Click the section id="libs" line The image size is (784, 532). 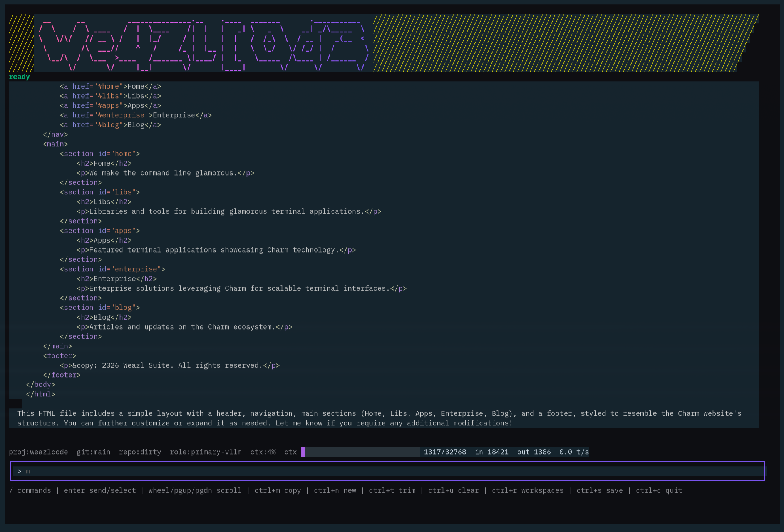pyautogui.click(x=100, y=192)
